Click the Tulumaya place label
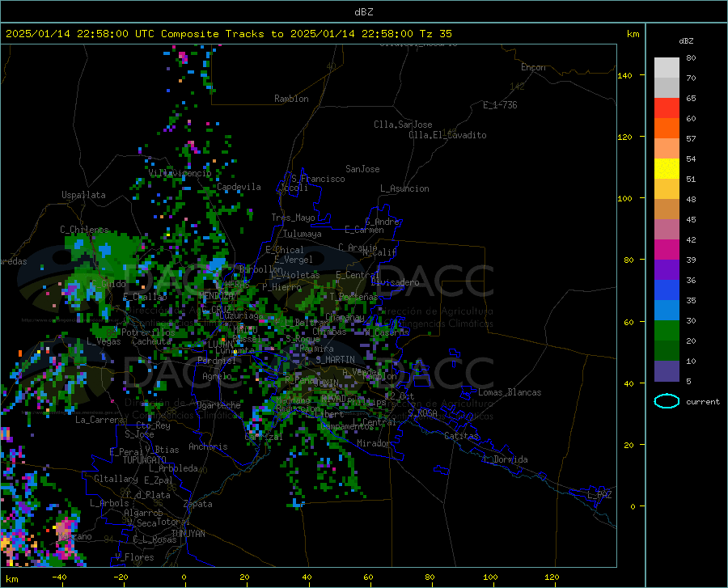This screenshot has width=728, height=588. pyautogui.click(x=302, y=234)
